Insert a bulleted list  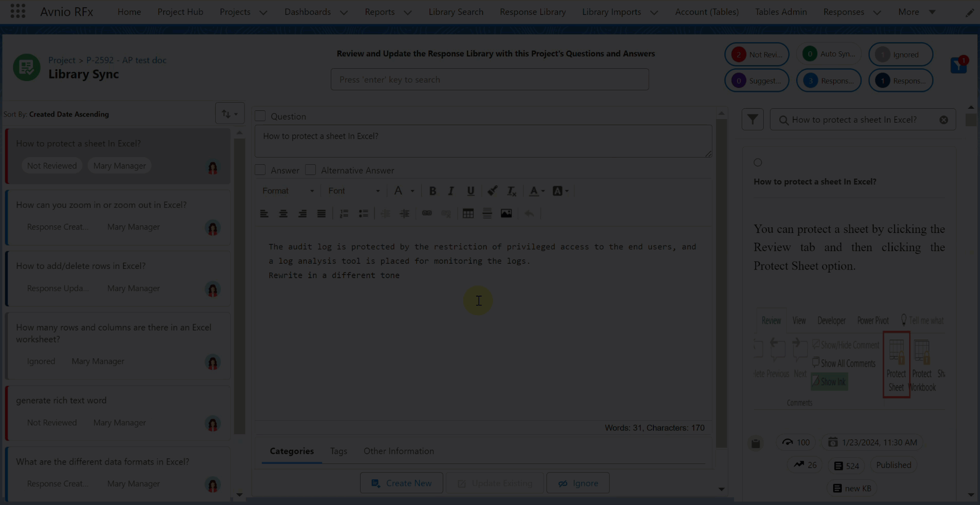pos(363,213)
